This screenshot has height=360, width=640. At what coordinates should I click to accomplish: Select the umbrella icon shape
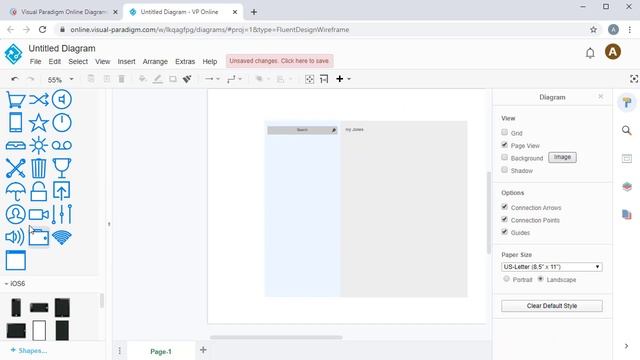click(16, 191)
